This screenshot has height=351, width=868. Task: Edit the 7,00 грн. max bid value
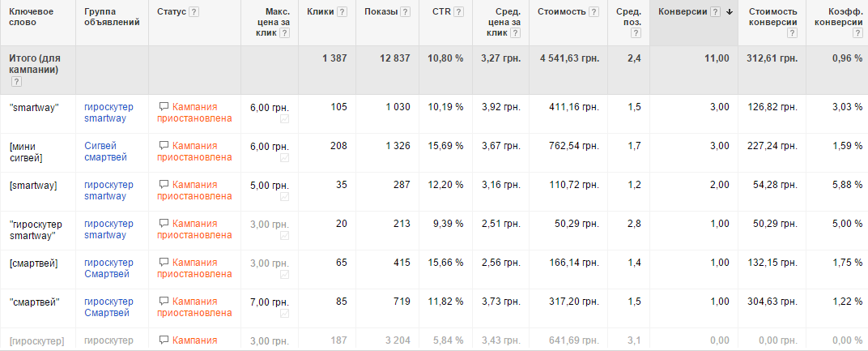click(269, 302)
